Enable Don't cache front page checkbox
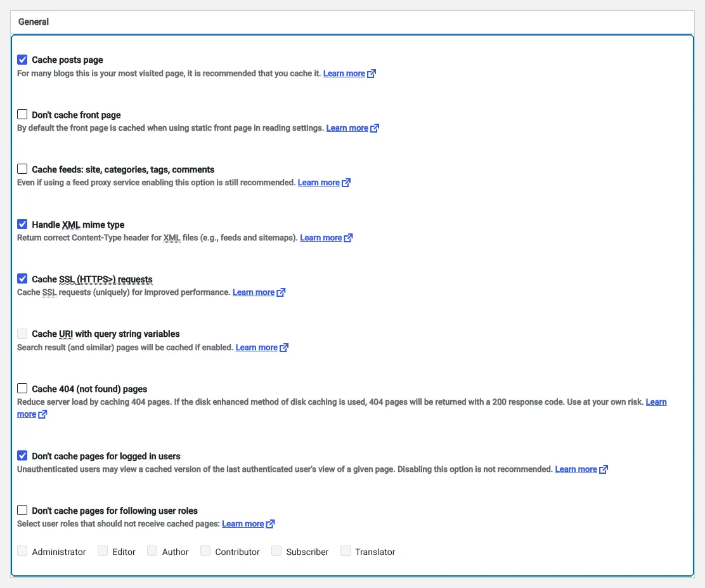 pos(22,114)
